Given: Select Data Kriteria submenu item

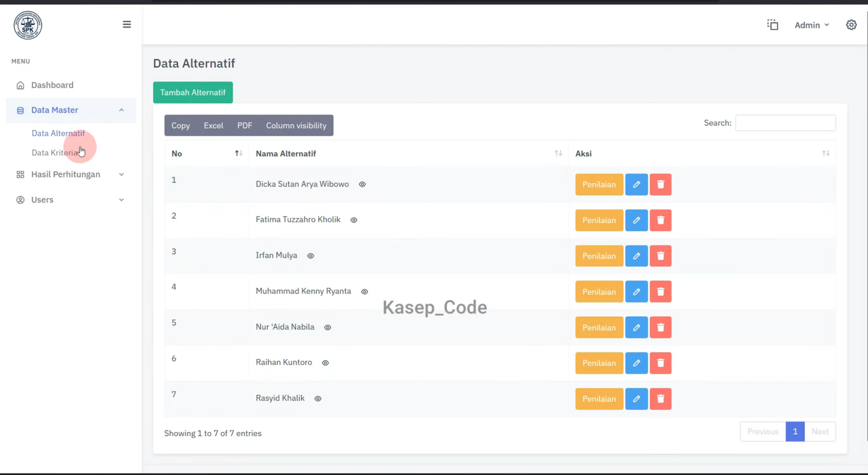Looking at the screenshot, I should [55, 153].
